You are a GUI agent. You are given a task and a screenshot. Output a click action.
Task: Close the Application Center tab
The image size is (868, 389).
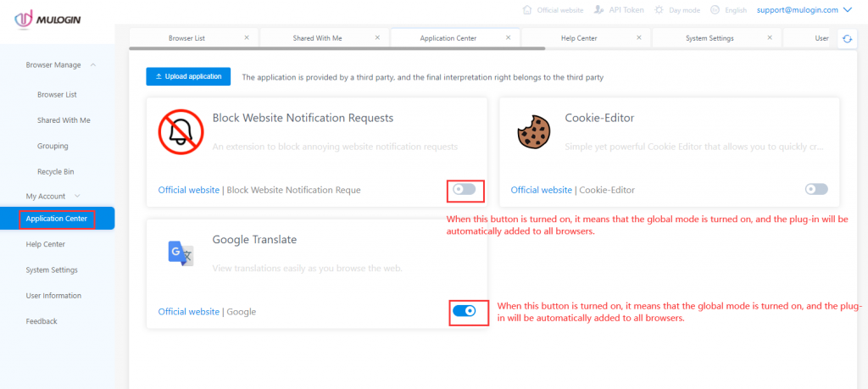pyautogui.click(x=509, y=37)
